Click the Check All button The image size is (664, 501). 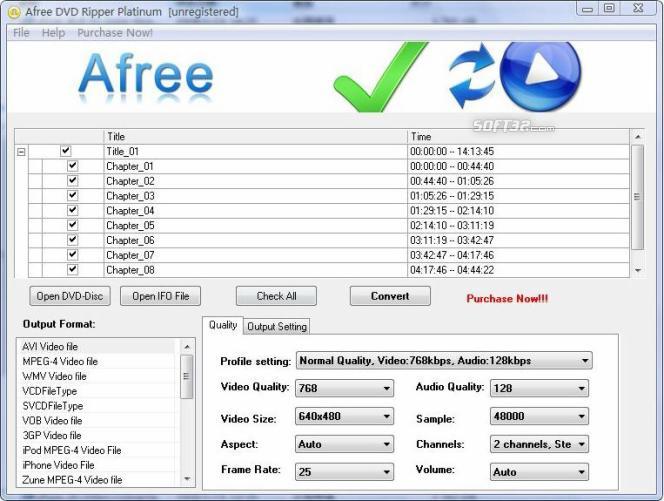click(x=276, y=296)
